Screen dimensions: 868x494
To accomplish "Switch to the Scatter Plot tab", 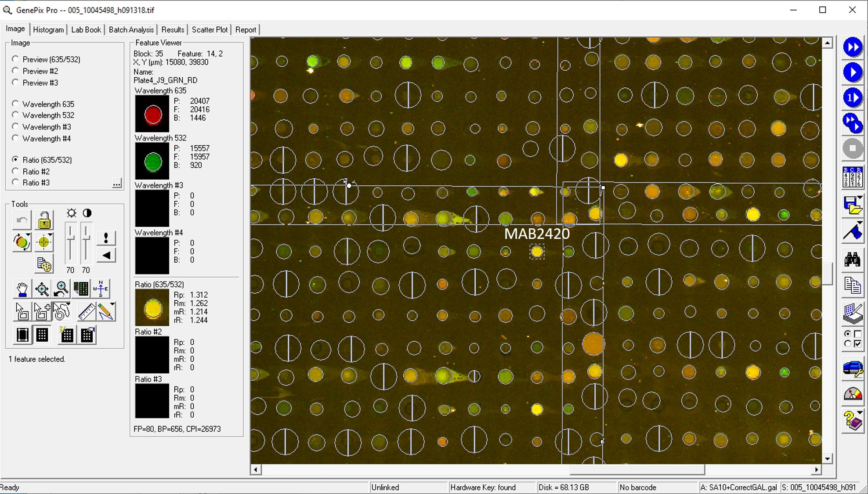I will pos(210,29).
